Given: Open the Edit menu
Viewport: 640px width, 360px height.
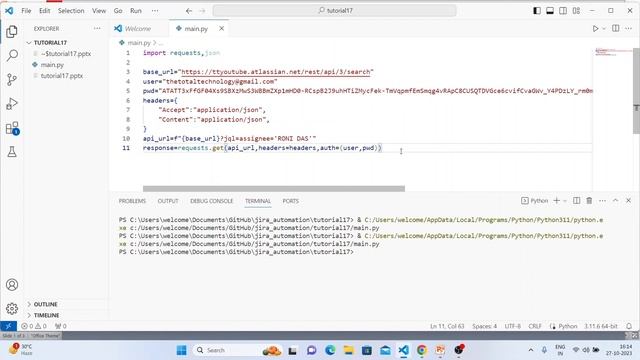Looking at the screenshot, I should pos(44,11).
